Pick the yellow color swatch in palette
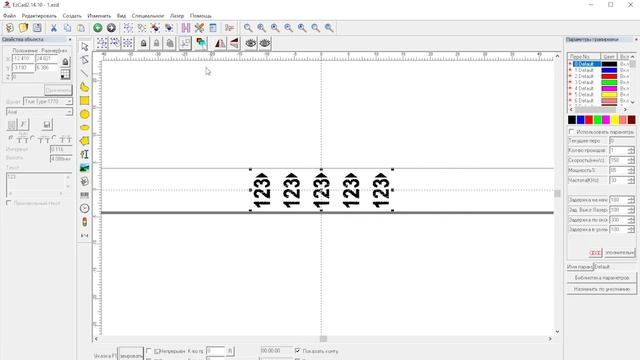The image size is (640, 360). [615, 120]
